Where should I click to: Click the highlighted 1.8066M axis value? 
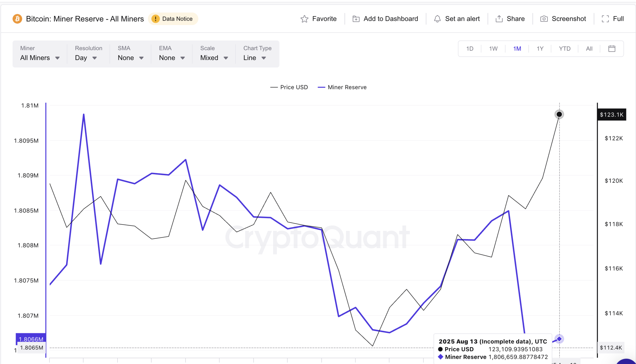[x=31, y=339]
